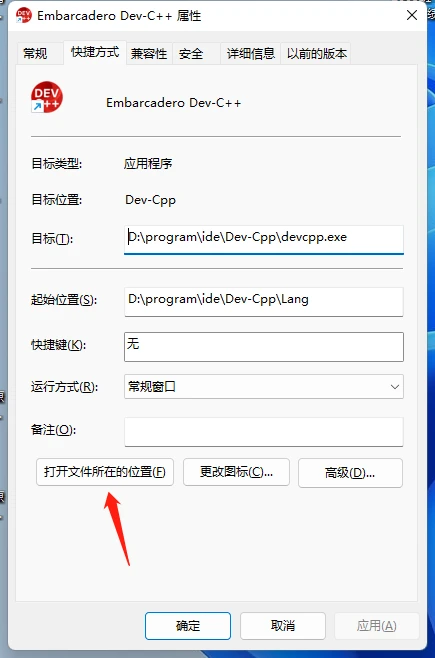Go to the 安全 tab
This screenshot has width=435, height=658.
(x=191, y=53)
